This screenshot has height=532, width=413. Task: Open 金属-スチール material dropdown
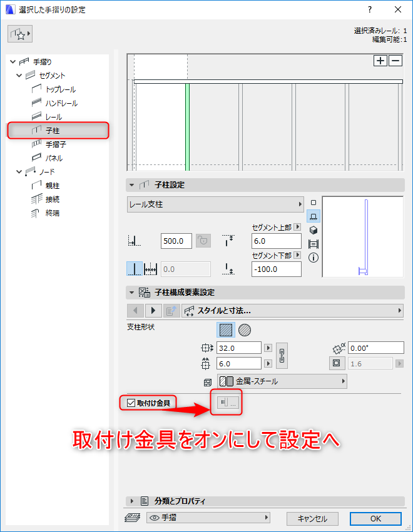point(282,381)
